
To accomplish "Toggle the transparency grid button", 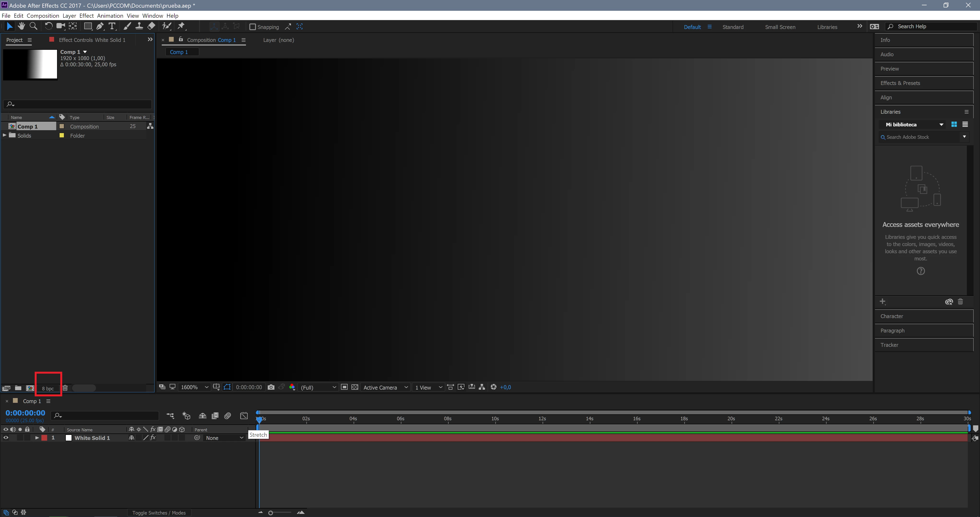I will click(355, 387).
